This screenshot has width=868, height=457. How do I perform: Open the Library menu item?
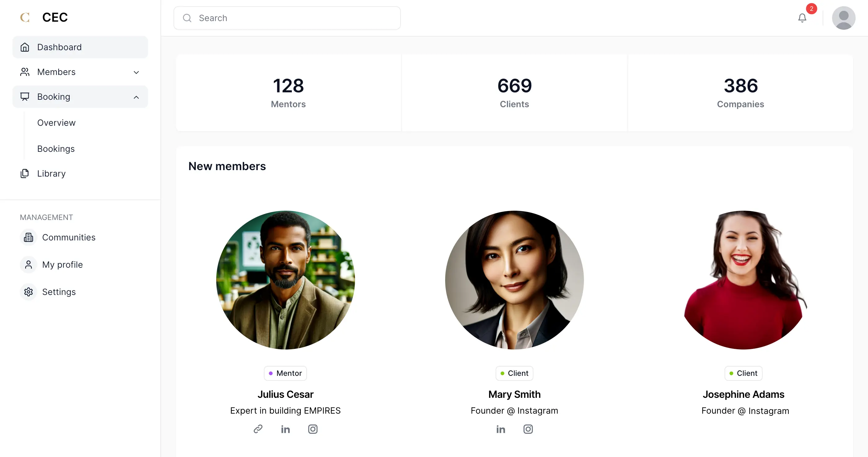51,174
